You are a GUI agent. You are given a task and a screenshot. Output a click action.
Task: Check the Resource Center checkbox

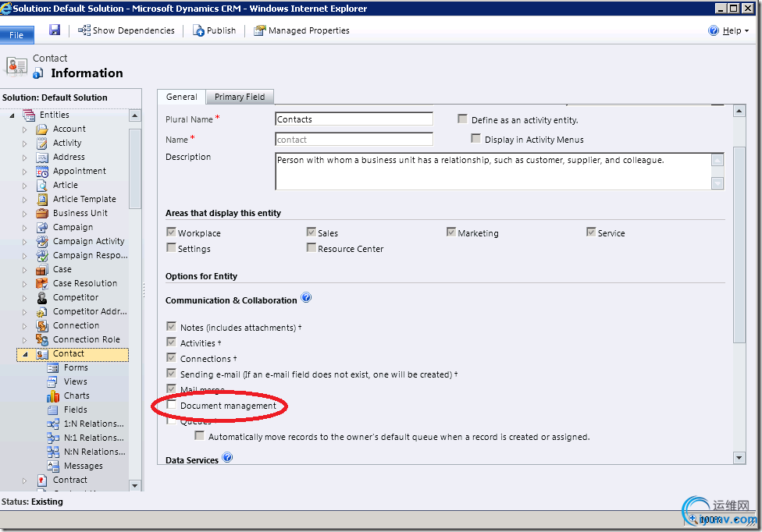pyautogui.click(x=311, y=247)
